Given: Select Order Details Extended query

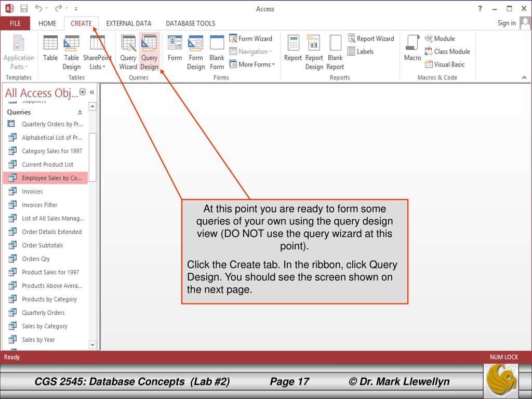Looking at the screenshot, I should point(46,232).
